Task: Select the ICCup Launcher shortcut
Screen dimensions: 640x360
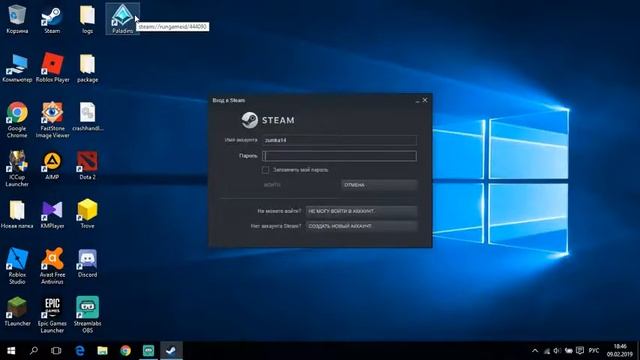Action: [17, 168]
